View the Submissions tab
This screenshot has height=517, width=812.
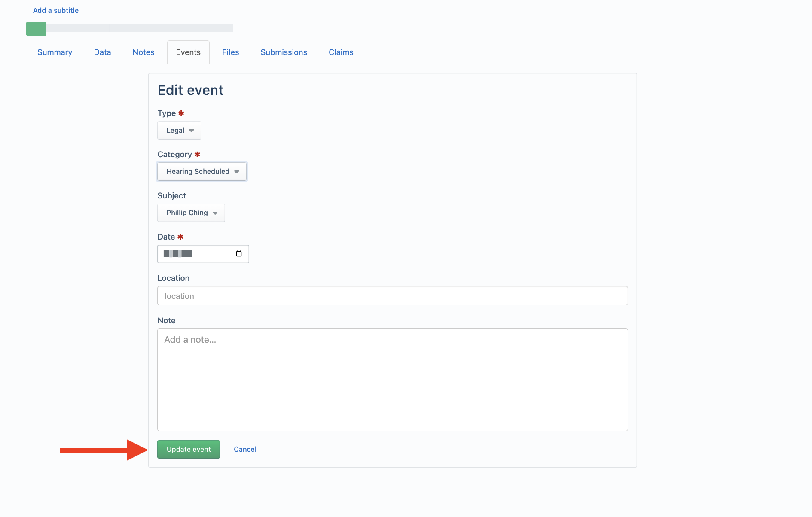coord(284,52)
